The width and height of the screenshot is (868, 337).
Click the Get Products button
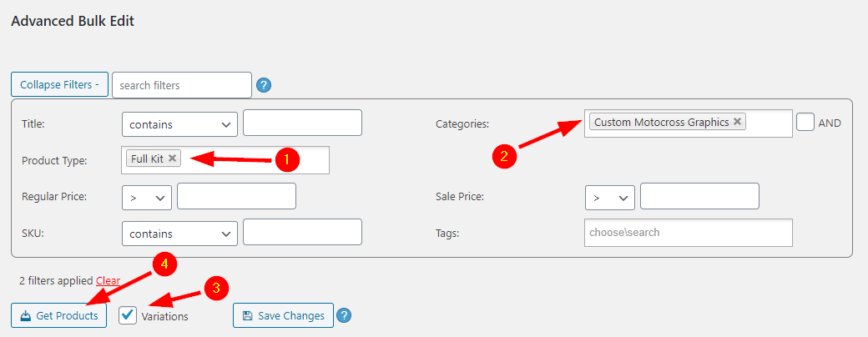click(x=58, y=316)
